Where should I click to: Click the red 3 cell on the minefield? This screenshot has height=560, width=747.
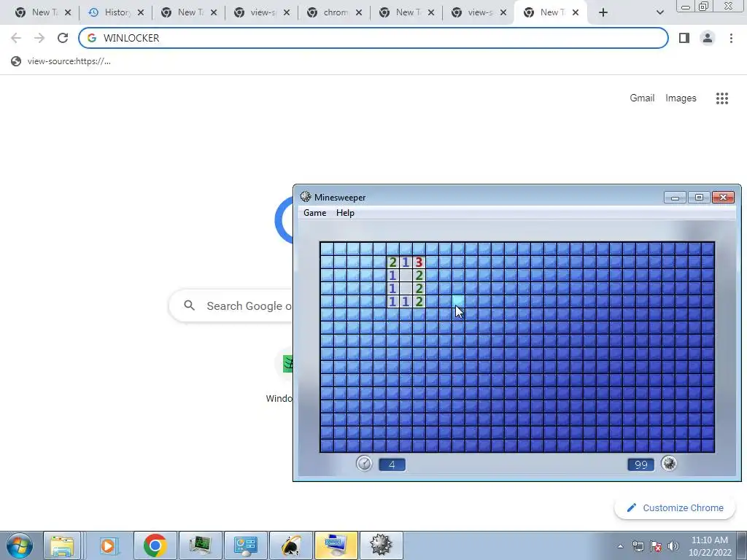pos(419,262)
